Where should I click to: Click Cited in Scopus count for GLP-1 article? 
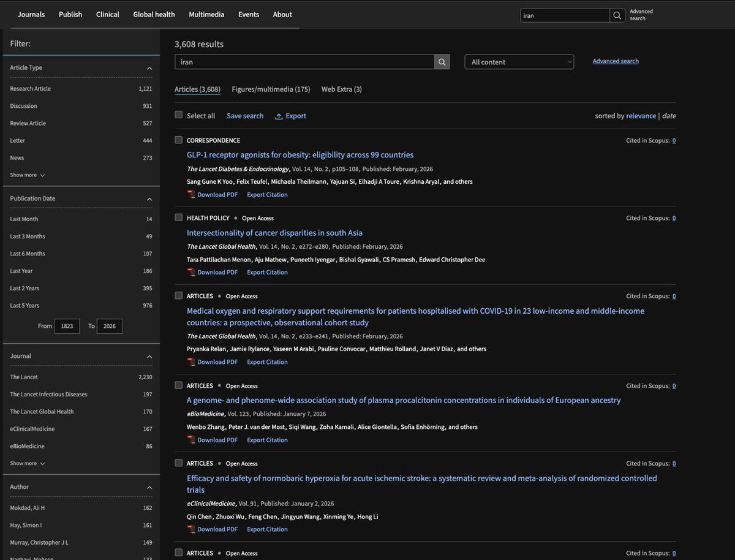click(x=674, y=140)
